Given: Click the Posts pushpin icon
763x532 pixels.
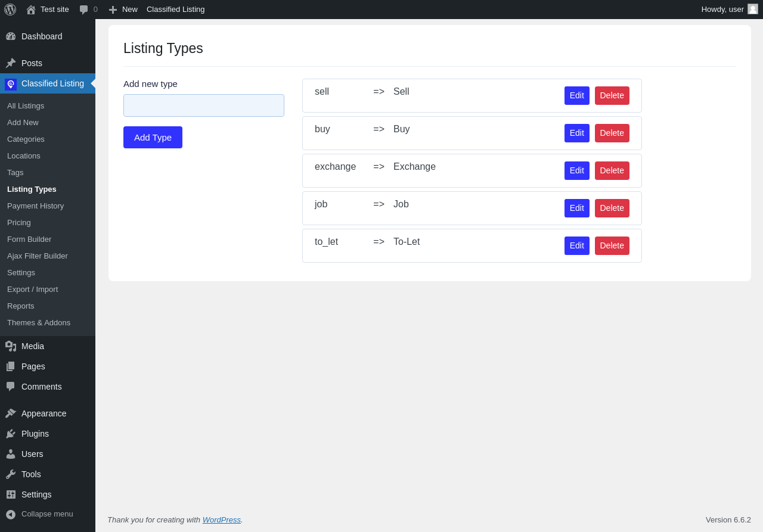Looking at the screenshot, I should pos(11,63).
